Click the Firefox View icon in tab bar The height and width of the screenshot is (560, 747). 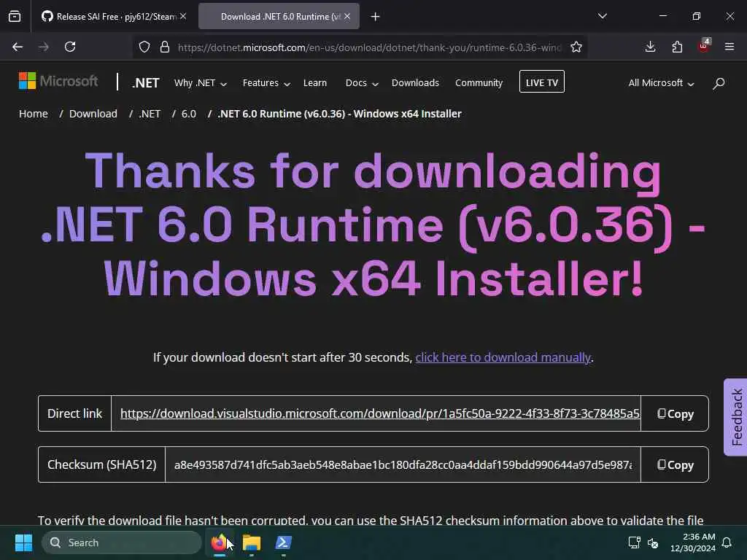click(15, 17)
